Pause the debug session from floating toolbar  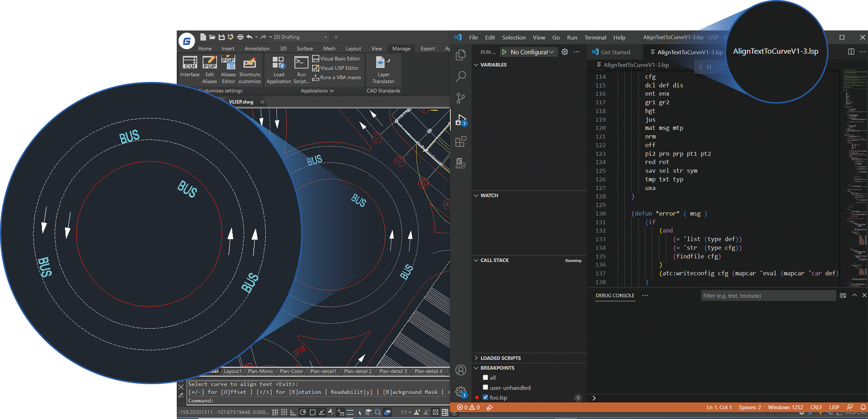click(709, 67)
